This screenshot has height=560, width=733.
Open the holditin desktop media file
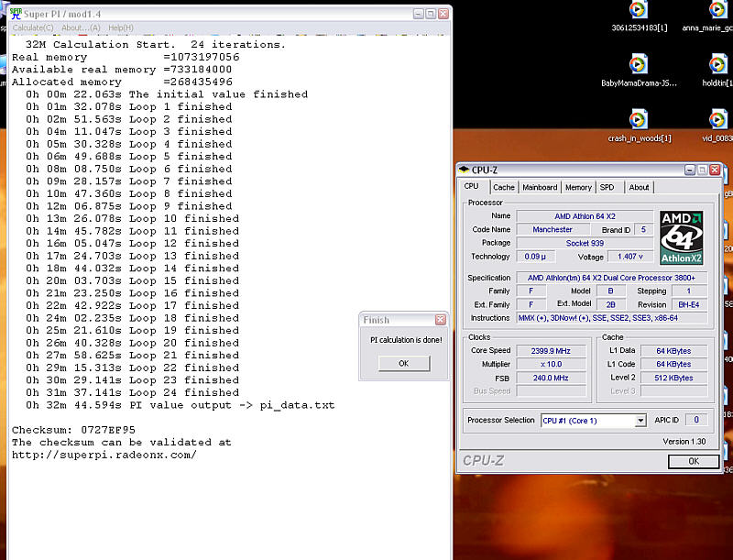[717, 71]
